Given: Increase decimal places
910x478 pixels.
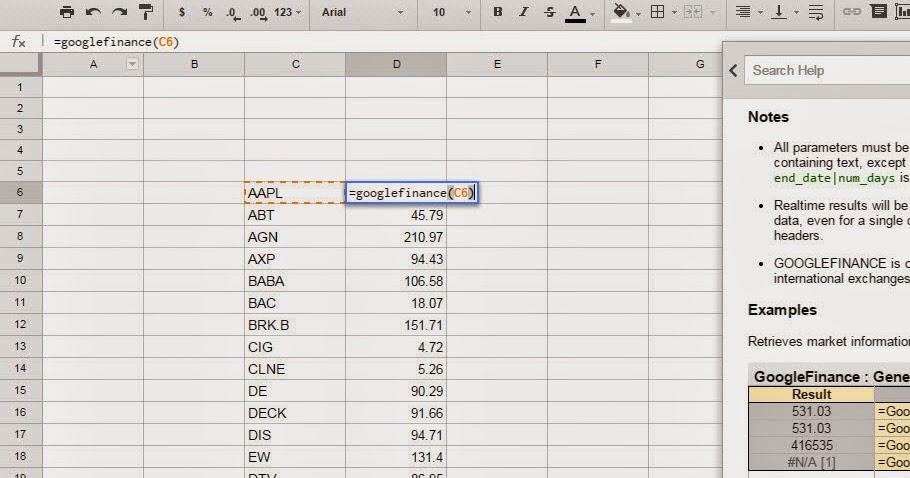Looking at the screenshot, I should (x=259, y=13).
